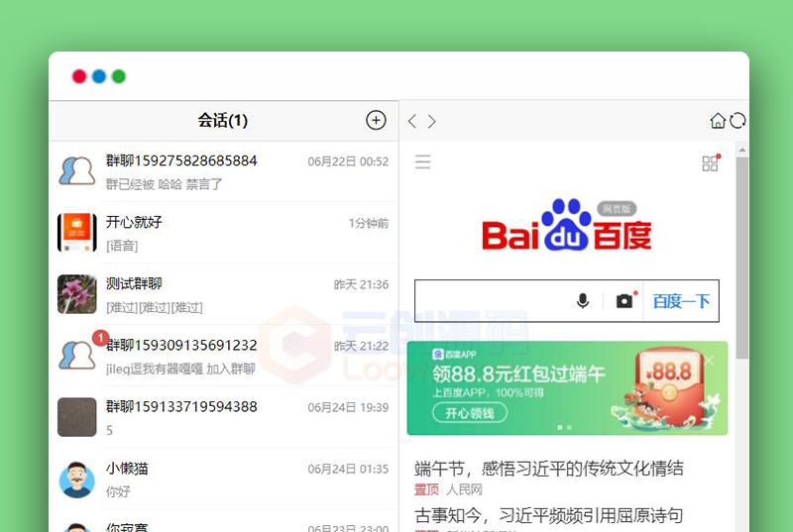Image resolution: width=793 pixels, height=532 pixels.
Task: Click message preview 群已经被 哈哈 禁言了
Action: pyautogui.click(x=164, y=184)
